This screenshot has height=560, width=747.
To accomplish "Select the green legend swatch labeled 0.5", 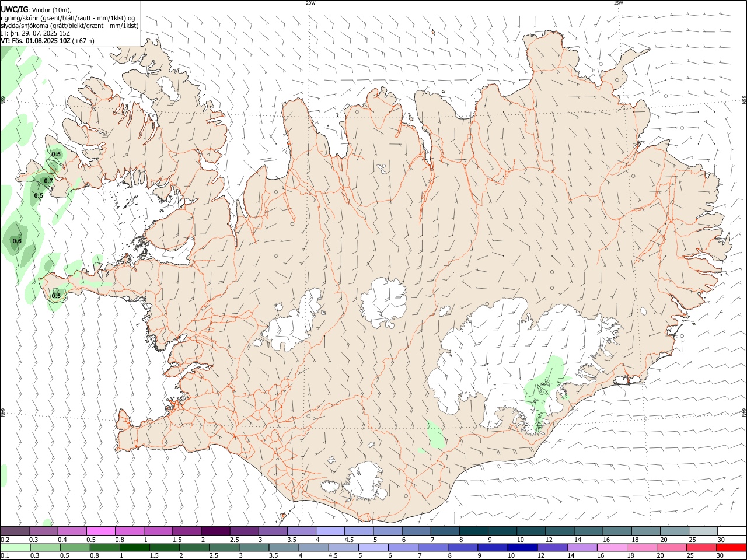I will 75,547.
